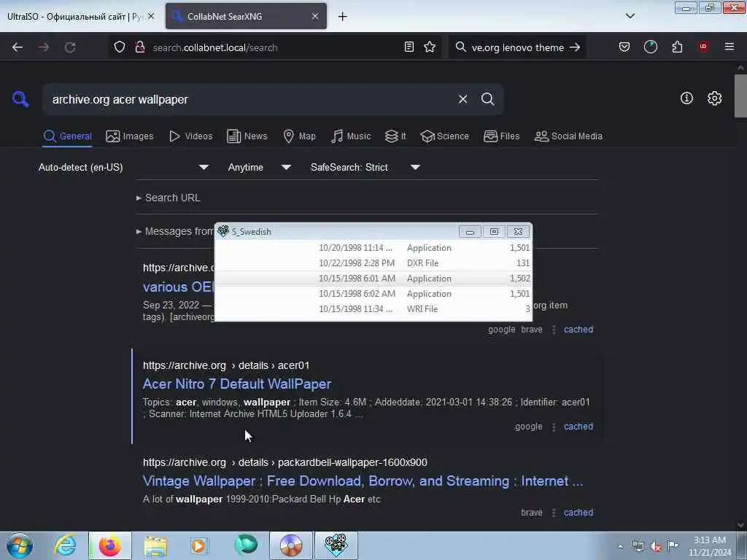Open the Vintage Wallpaper result link
747x560 pixels.
pos(363,481)
